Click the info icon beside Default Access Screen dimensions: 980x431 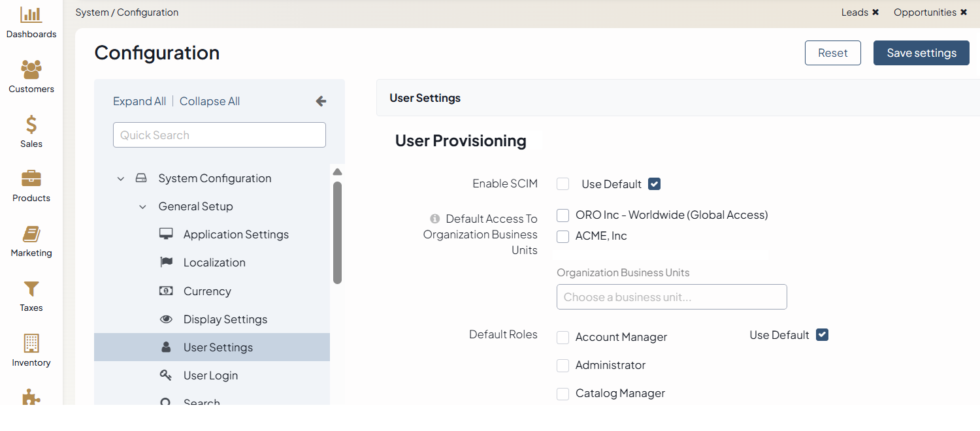click(435, 219)
